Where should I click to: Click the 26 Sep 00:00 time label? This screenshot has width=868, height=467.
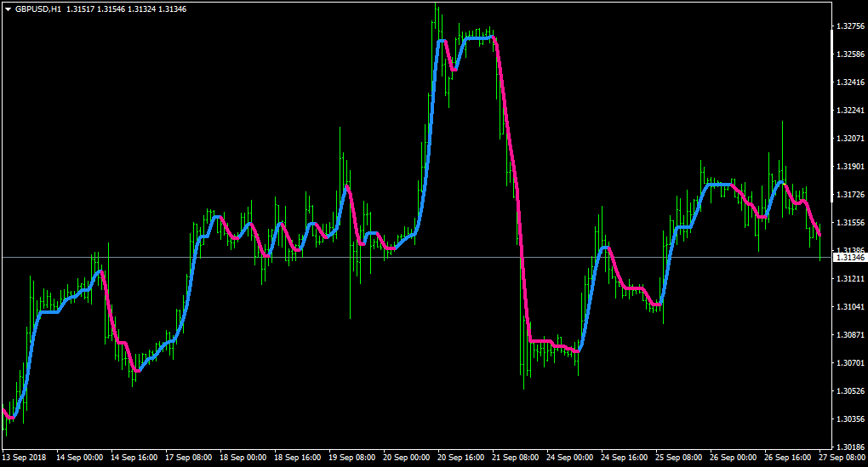click(x=733, y=458)
